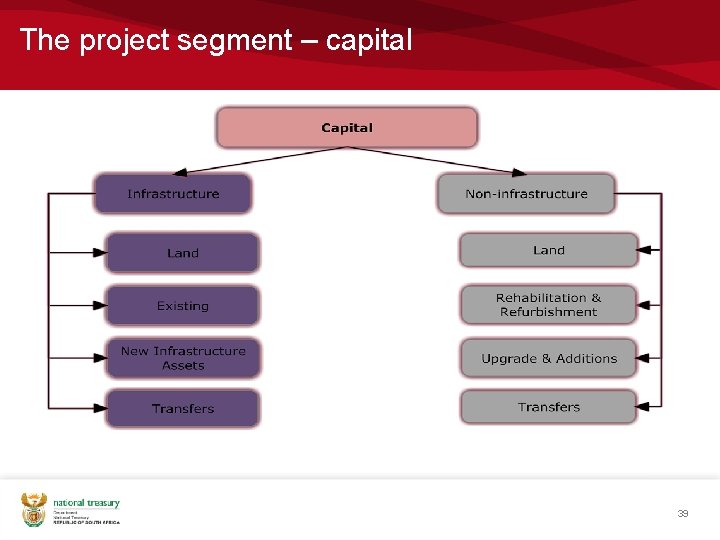Click the New Infrastructure Assets box
This screenshot has width=720, height=540.
183,358
